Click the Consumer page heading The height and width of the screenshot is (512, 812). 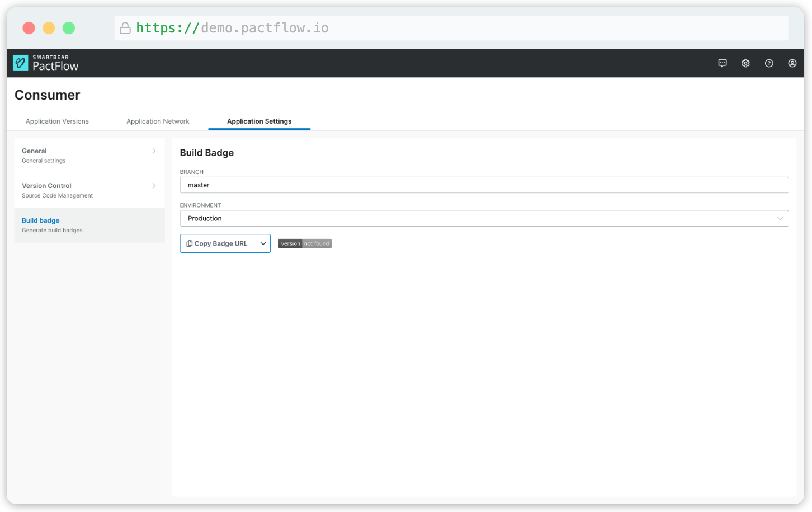(x=48, y=95)
